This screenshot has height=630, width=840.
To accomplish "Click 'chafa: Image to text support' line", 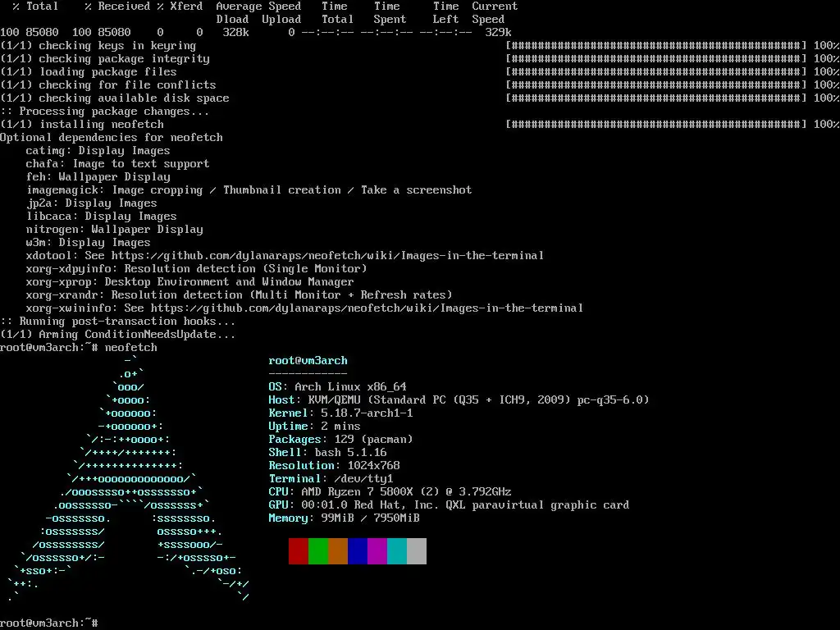I will coord(117,164).
